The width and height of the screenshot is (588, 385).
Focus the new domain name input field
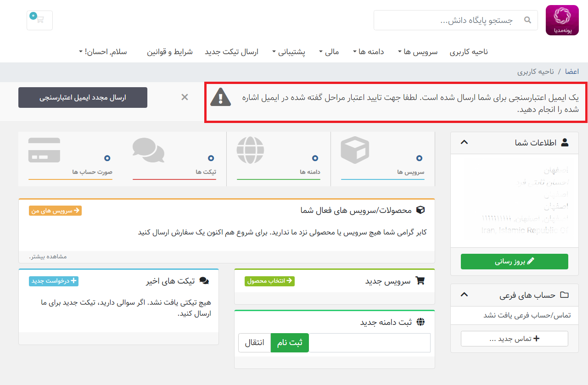click(x=370, y=343)
